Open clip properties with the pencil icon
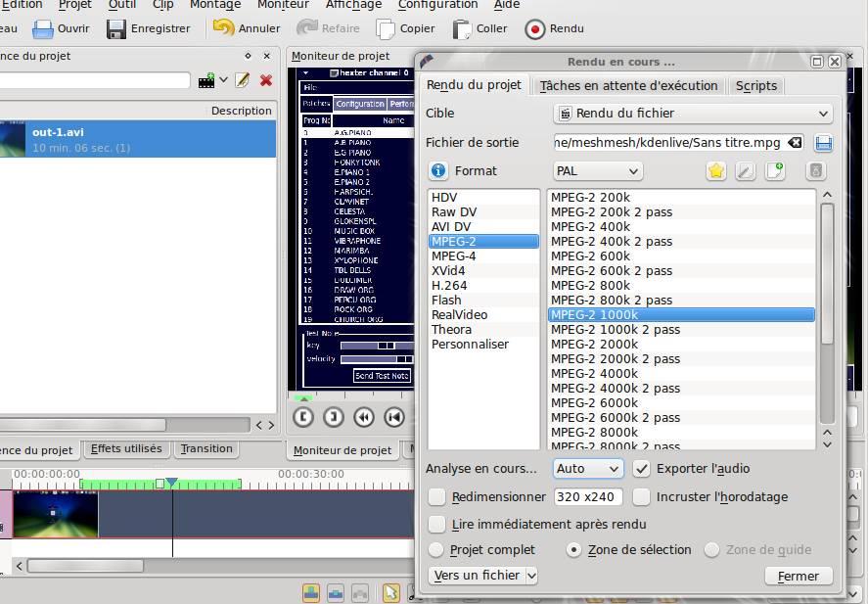The image size is (868, 604). [x=242, y=80]
